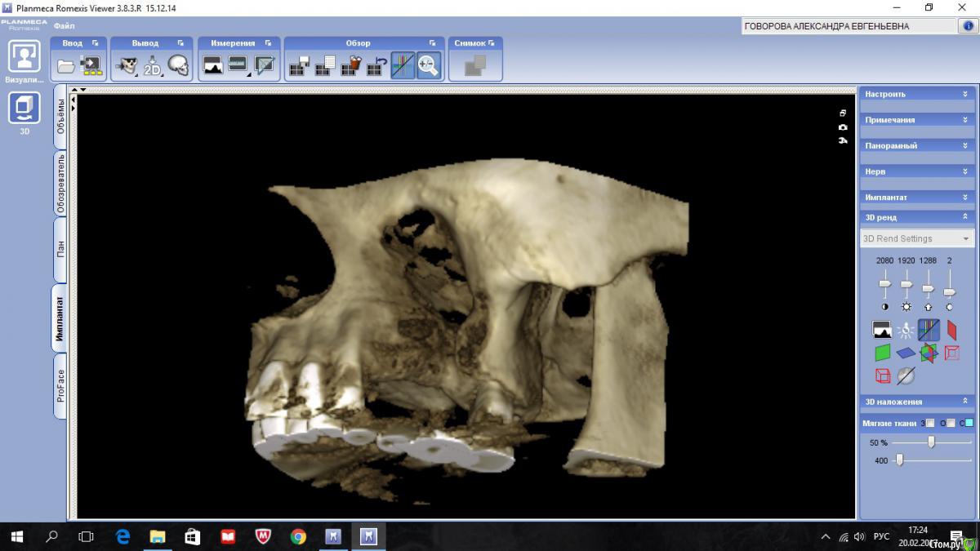The image size is (980, 551).
Task: Click the open folder icon in Ввод
Action: pyautogui.click(x=66, y=65)
